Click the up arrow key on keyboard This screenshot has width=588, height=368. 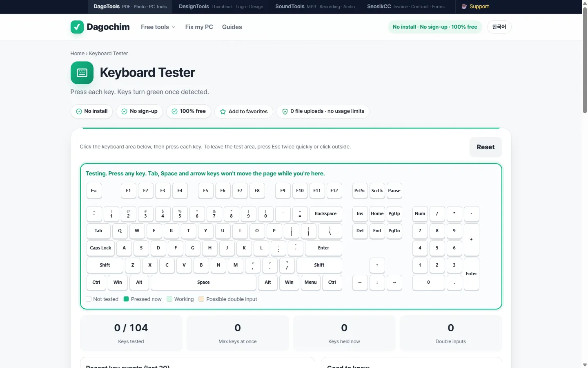click(377, 265)
